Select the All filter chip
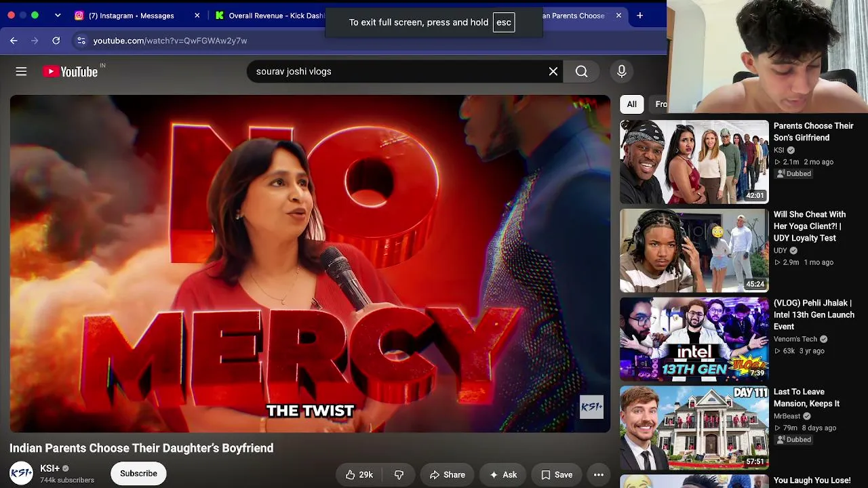The height and width of the screenshot is (488, 868). [x=631, y=104]
